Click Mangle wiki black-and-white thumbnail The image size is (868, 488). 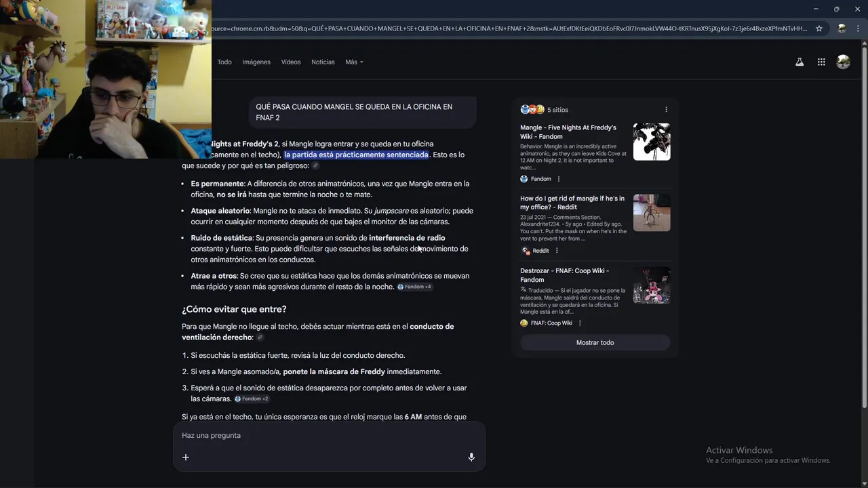[652, 142]
